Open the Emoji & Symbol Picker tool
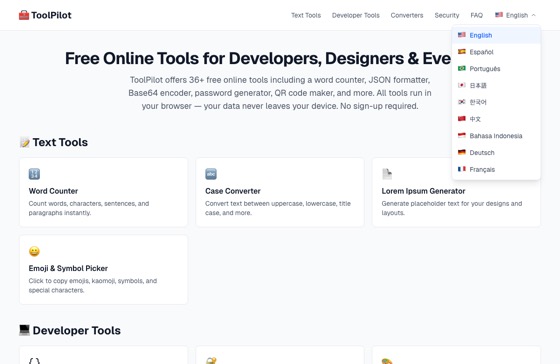 click(x=104, y=270)
